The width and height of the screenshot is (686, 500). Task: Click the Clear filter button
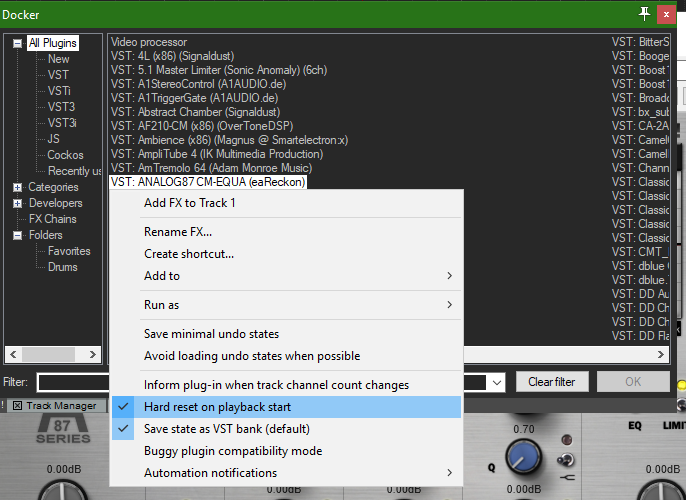(552, 382)
